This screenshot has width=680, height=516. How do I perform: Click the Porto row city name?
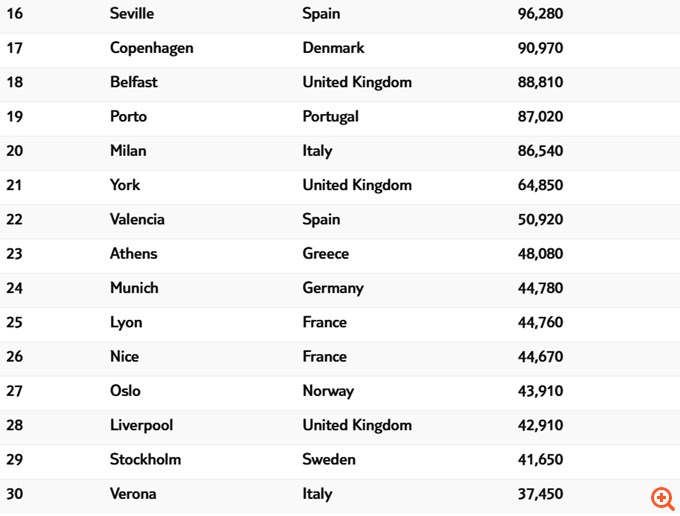pos(128,116)
